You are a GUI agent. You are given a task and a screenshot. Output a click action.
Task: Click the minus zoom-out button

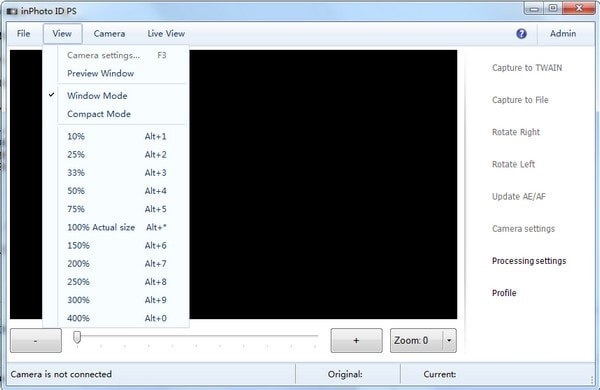[x=36, y=340]
